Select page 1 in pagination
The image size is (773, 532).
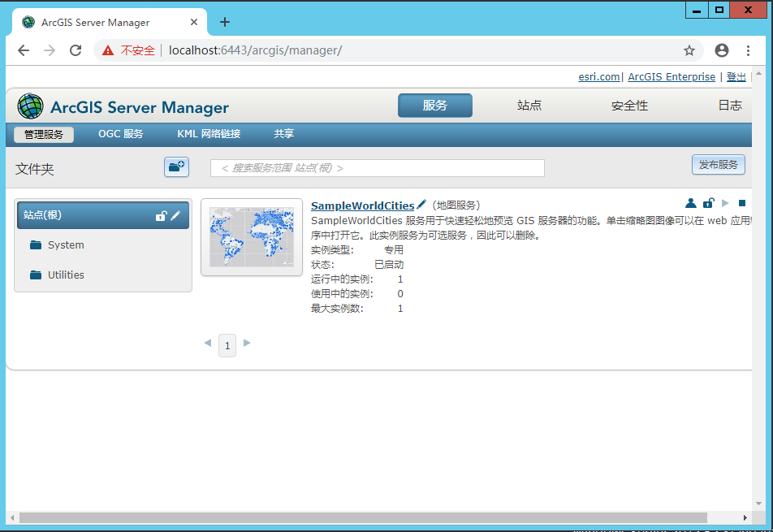pos(227,346)
